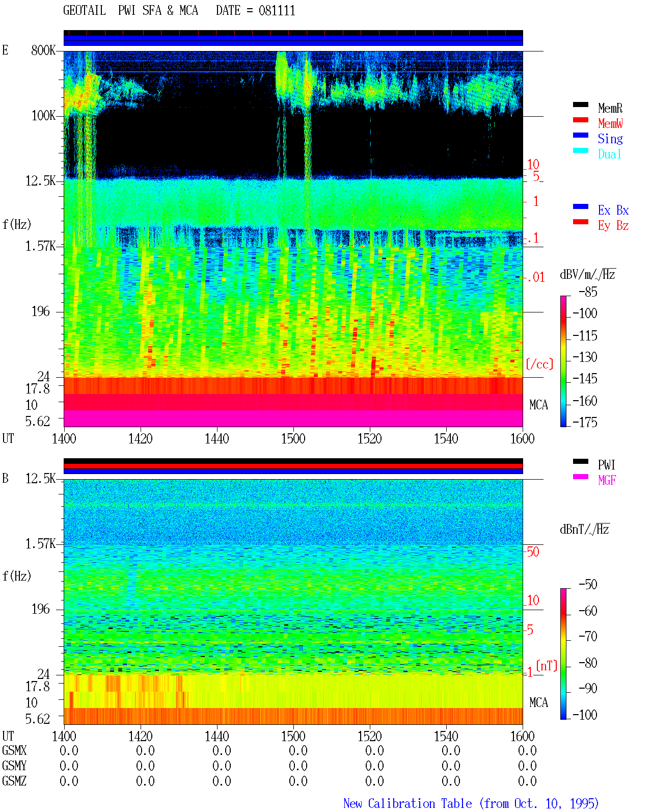The height and width of the screenshot is (812, 652).
Task: Click the dBnT color scale bar
Action: 563,654
